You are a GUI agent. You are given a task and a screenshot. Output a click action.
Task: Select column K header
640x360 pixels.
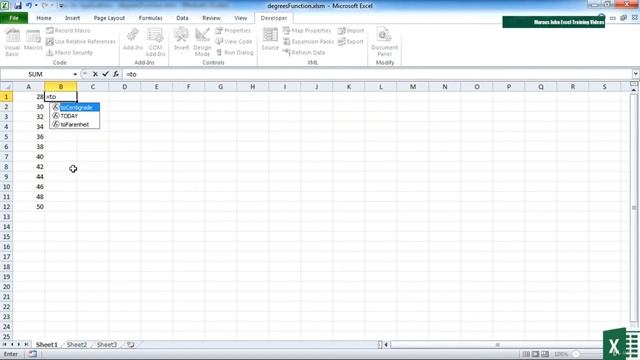pos(349,87)
